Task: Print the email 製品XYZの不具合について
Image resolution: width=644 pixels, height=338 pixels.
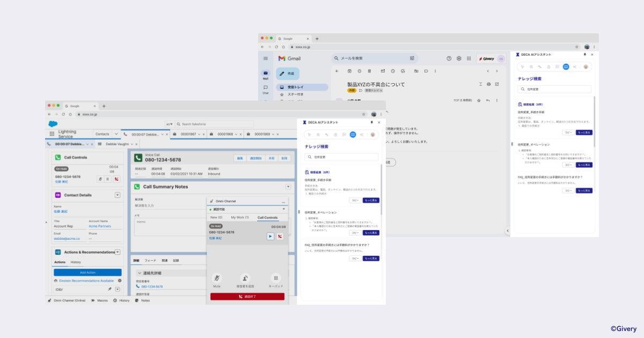Action: pyautogui.click(x=488, y=84)
